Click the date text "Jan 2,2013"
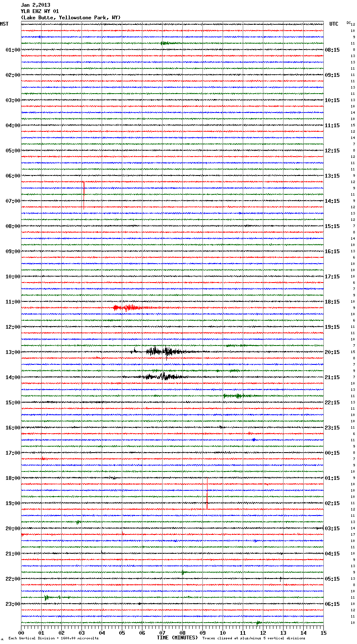 35,5
